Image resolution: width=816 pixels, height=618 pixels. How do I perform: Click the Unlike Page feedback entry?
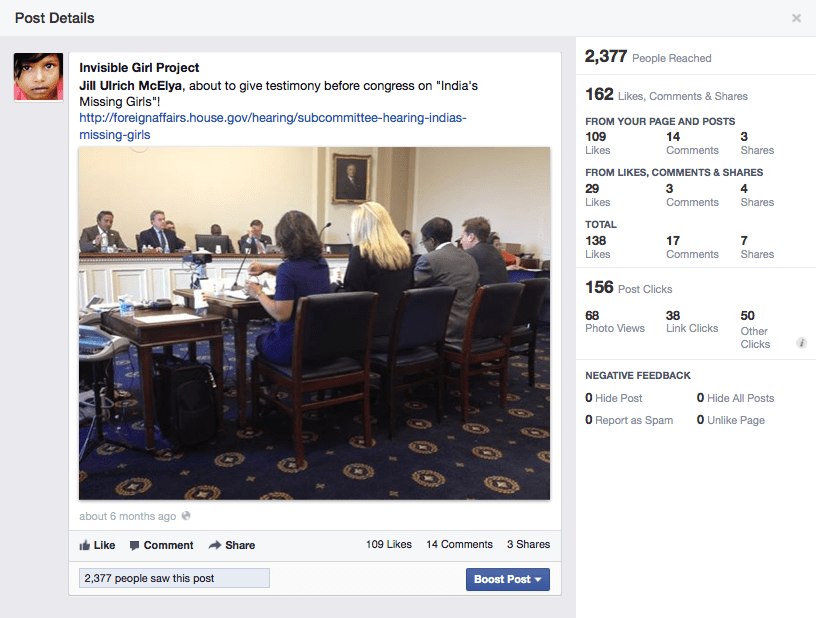[735, 420]
